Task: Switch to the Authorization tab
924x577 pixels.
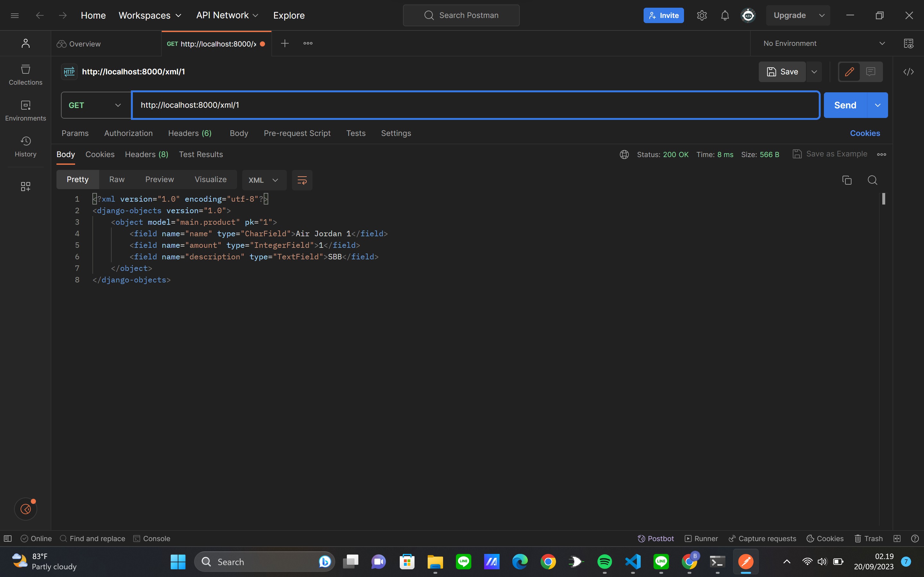Action: coord(128,133)
